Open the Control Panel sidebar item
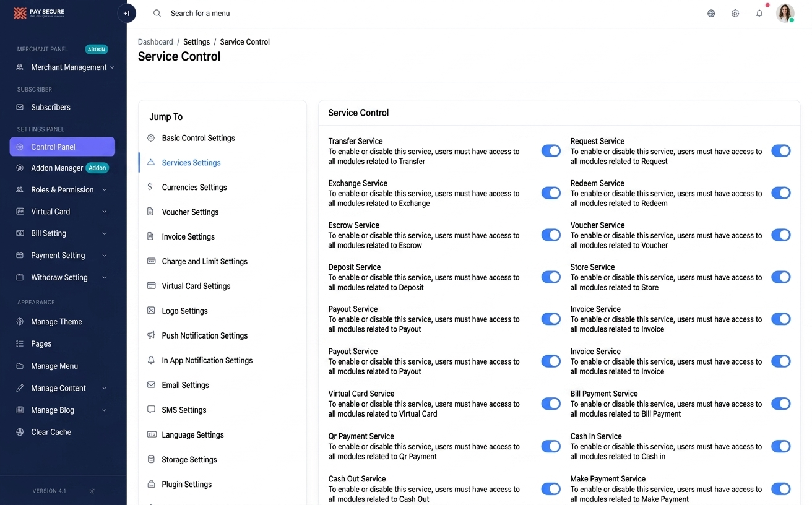This screenshot has height=505, width=812. pos(62,147)
